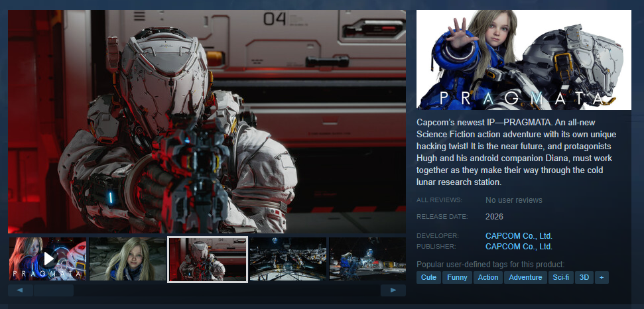644x309 pixels.
Task: Click the release date value '2026'
Action: click(494, 217)
